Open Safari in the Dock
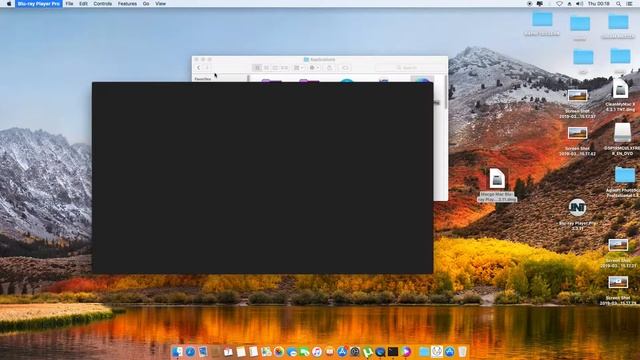The width and height of the screenshot is (640, 360). tap(191, 351)
